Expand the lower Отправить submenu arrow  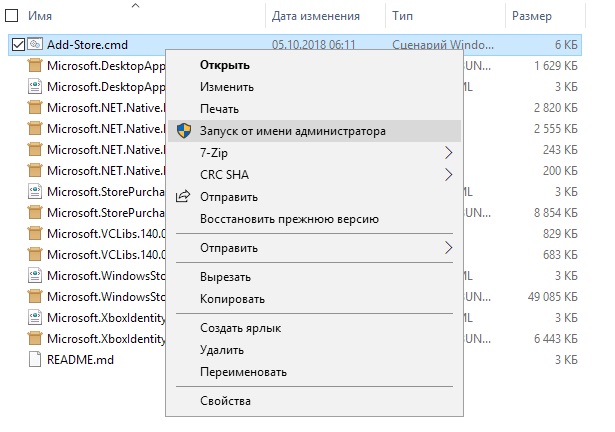(x=449, y=248)
